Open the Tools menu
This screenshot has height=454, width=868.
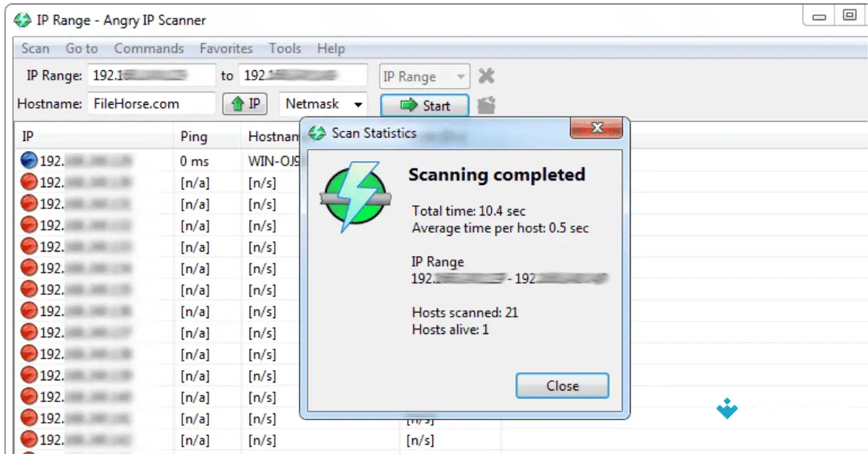284,48
